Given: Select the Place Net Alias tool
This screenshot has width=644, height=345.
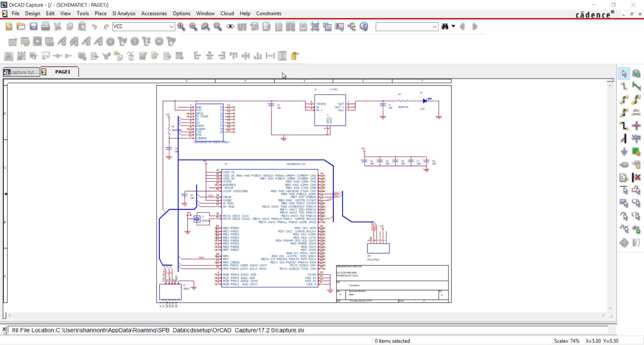Looking at the screenshot, I should tap(637, 112).
